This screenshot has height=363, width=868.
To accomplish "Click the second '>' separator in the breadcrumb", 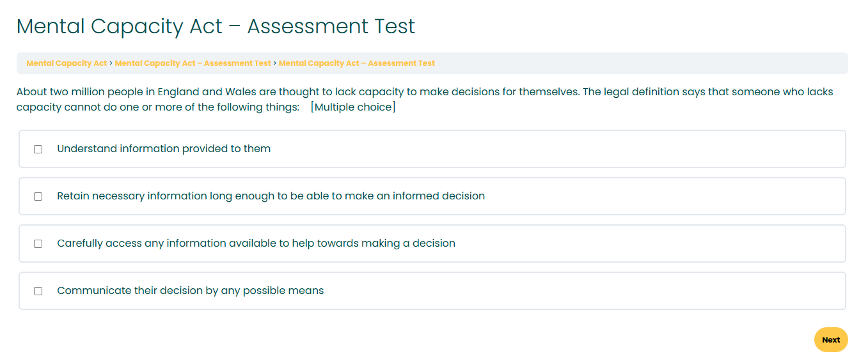I will click(275, 63).
